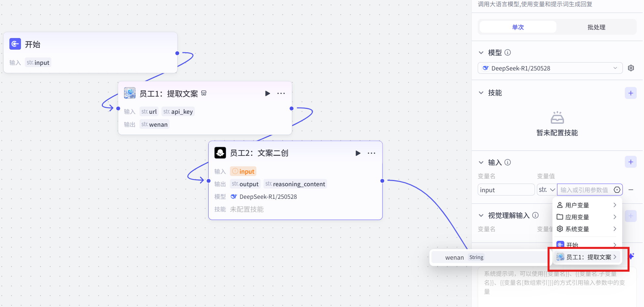644x307 pixels.
Task: Click the str.api_key input tag
Action: pos(178,111)
